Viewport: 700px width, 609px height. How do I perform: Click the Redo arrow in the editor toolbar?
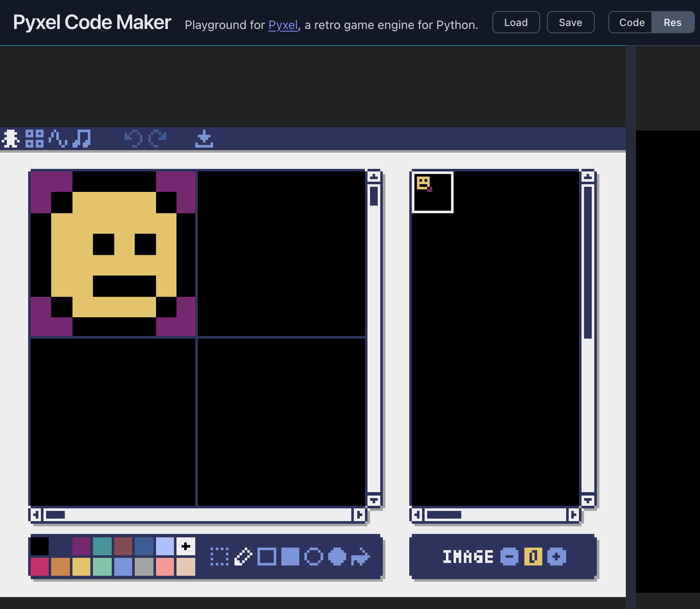(157, 138)
